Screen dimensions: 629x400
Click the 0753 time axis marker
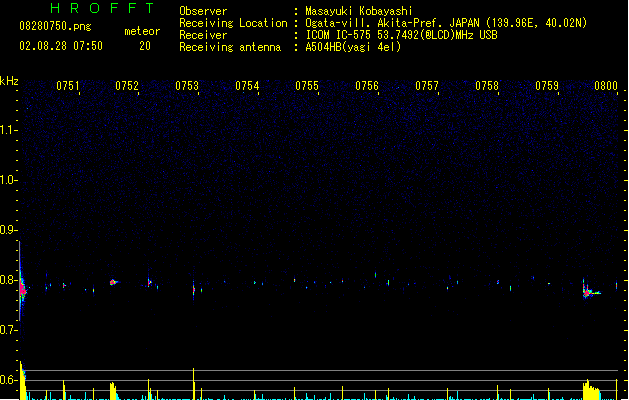pyautogui.click(x=187, y=86)
